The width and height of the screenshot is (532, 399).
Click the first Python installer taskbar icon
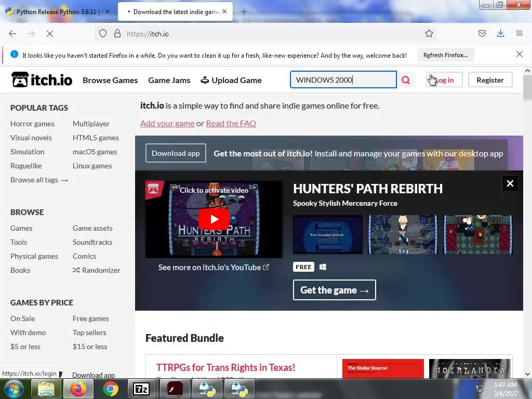(x=207, y=389)
